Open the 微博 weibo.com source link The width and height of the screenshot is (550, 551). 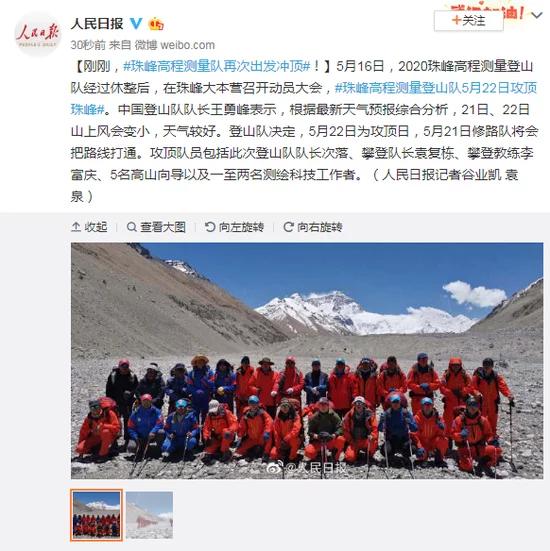175,45
